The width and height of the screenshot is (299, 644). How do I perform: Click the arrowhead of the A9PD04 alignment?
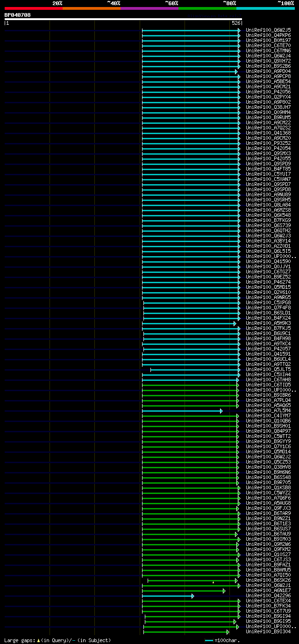click(236, 72)
